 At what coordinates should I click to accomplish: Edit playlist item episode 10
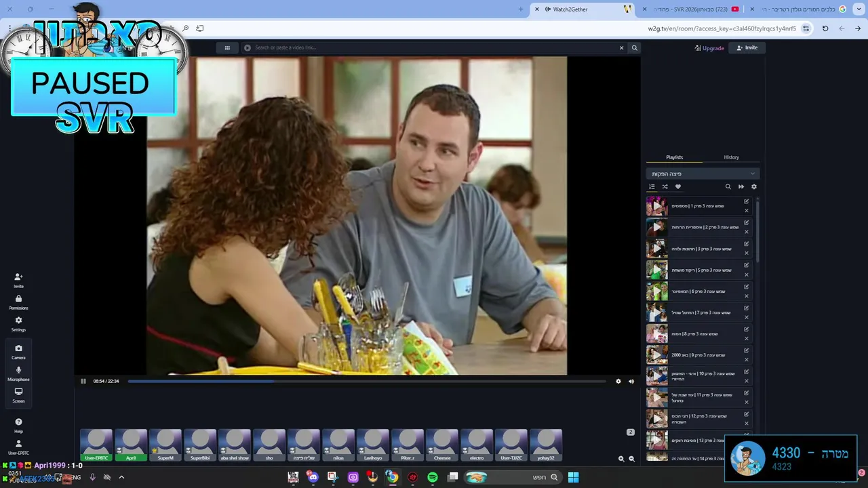click(747, 371)
